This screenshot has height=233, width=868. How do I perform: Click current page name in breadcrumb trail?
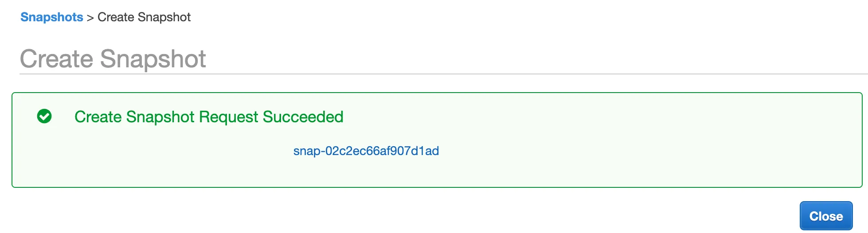click(144, 17)
